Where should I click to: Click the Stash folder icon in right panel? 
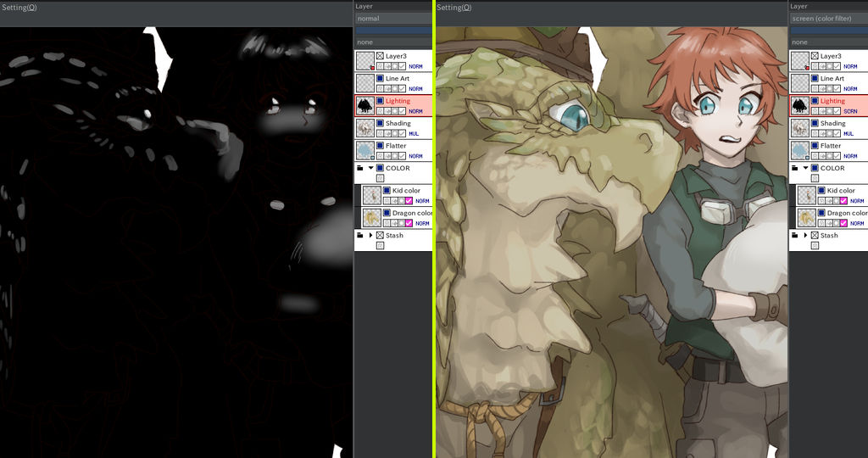tap(794, 236)
